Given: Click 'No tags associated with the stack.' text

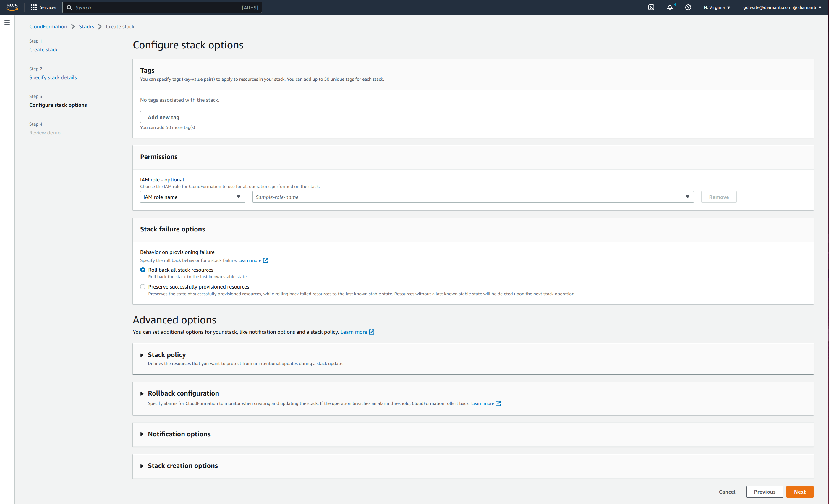Looking at the screenshot, I should pyautogui.click(x=180, y=100).
